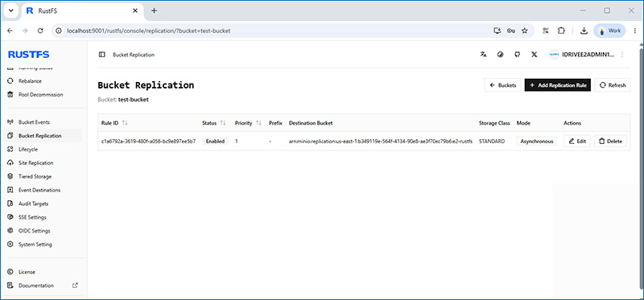Click the Asynchronous mode badge
644x300 pixels.
coord(537,142)
